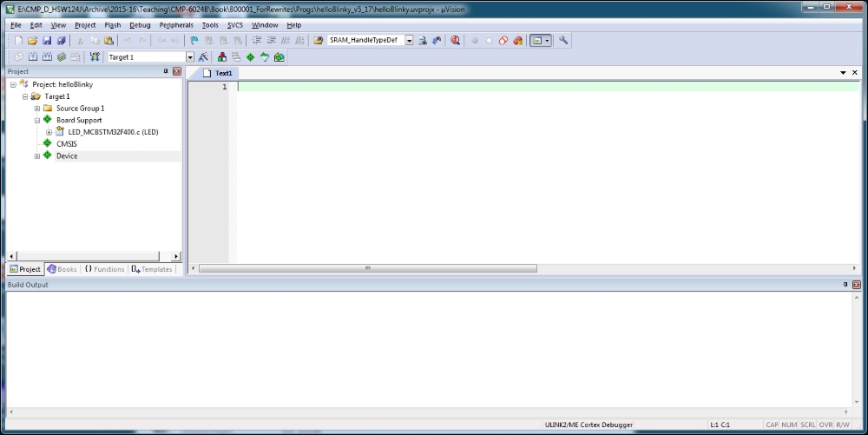Click the editor horizontal scrollbar

368,269
